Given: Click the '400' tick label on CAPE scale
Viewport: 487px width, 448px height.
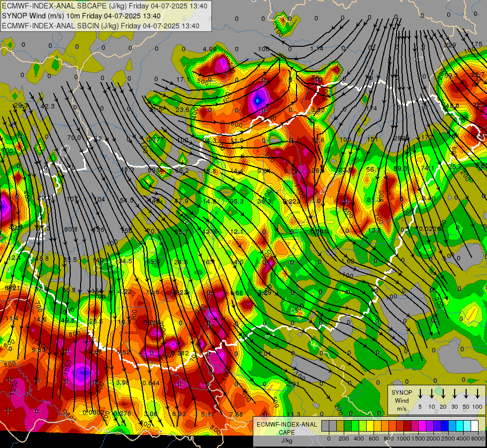Looking at the screenshot, I should [x=359, y=439].
